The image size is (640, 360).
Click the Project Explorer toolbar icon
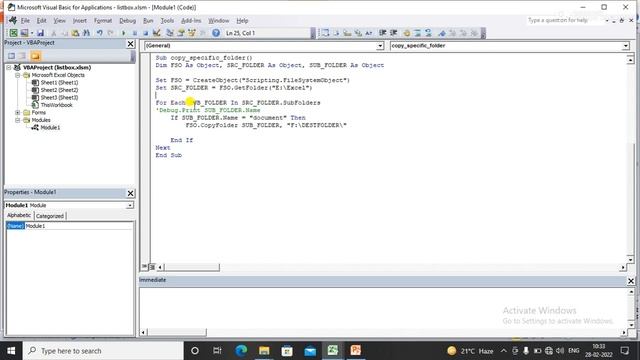coord(170,33)
